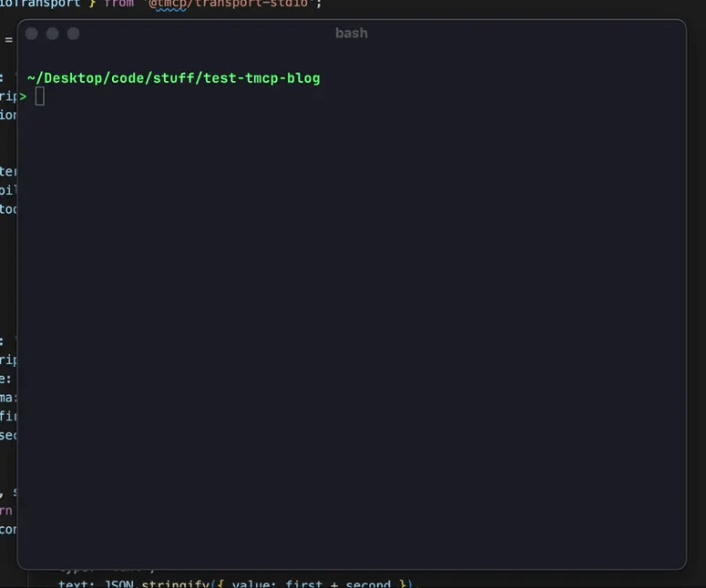Click the terminal's close window button

31,34
